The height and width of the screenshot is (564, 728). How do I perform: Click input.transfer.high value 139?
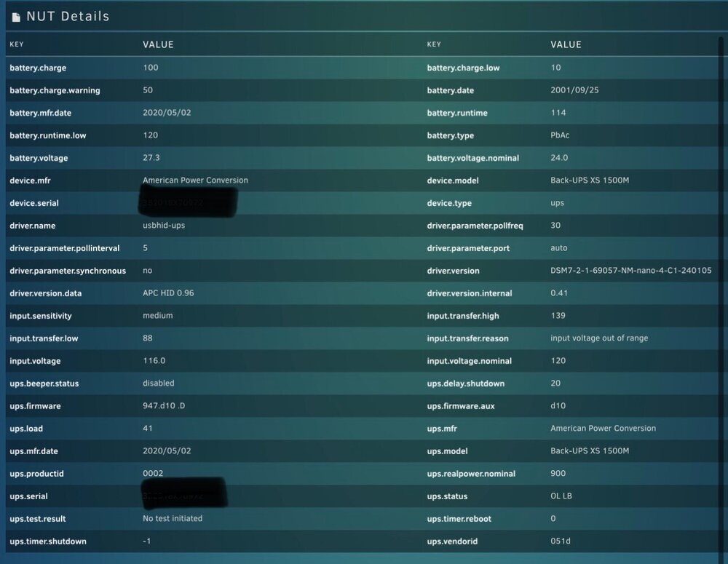tap(558, 316)
